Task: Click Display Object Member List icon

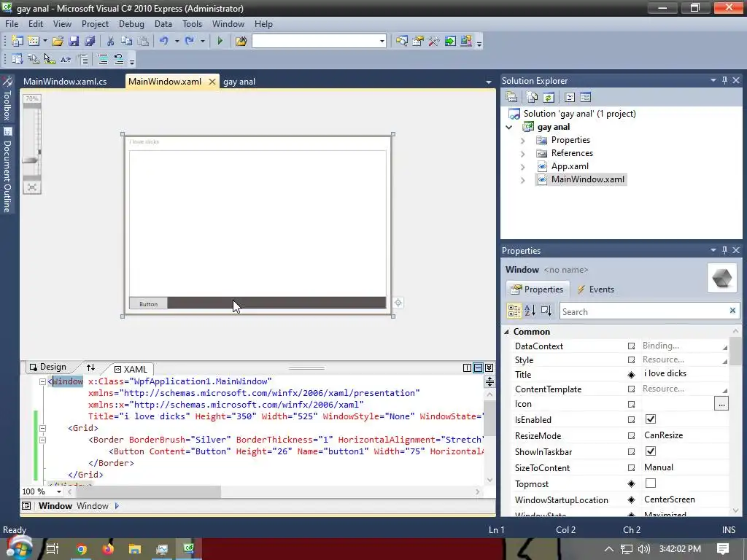Action: pos(18,59)
